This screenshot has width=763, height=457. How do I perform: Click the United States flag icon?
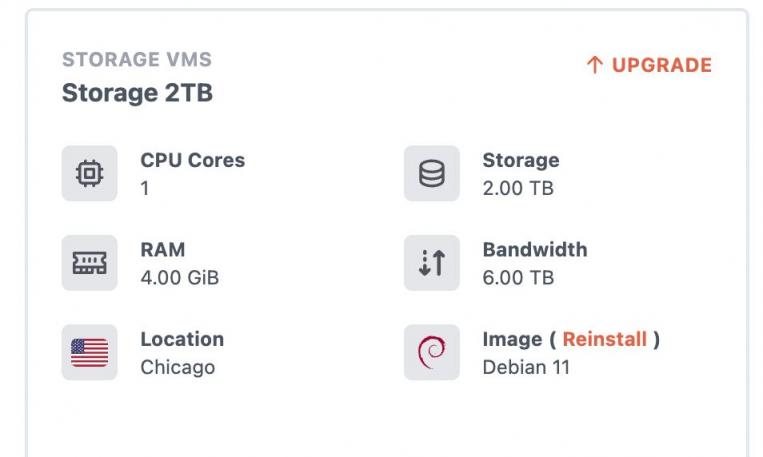click(x=89, y=352)
